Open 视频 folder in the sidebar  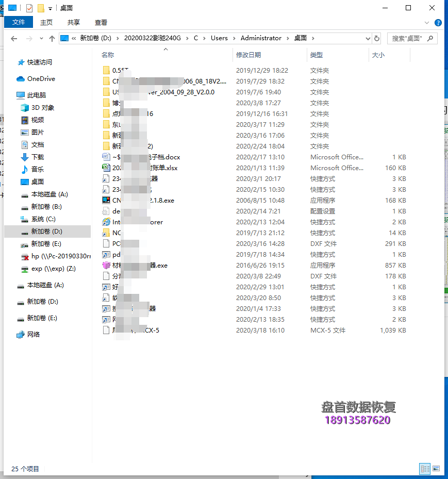(37, 120)
